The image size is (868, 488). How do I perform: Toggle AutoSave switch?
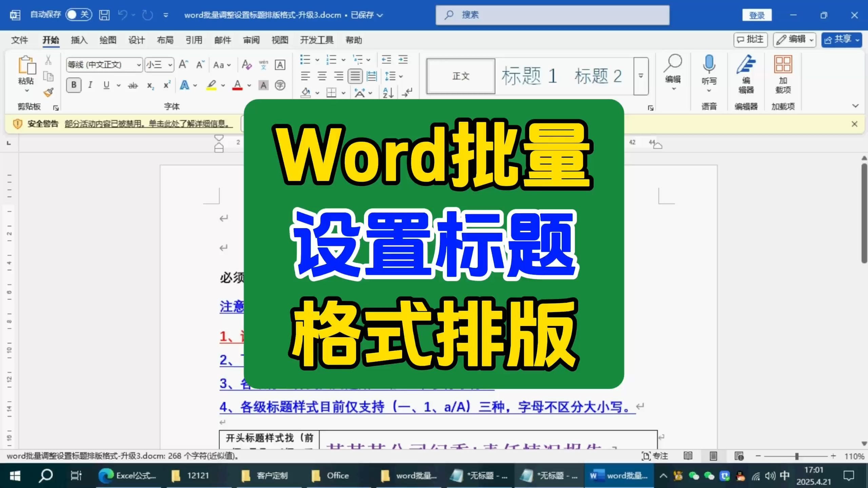click(79, 15)
